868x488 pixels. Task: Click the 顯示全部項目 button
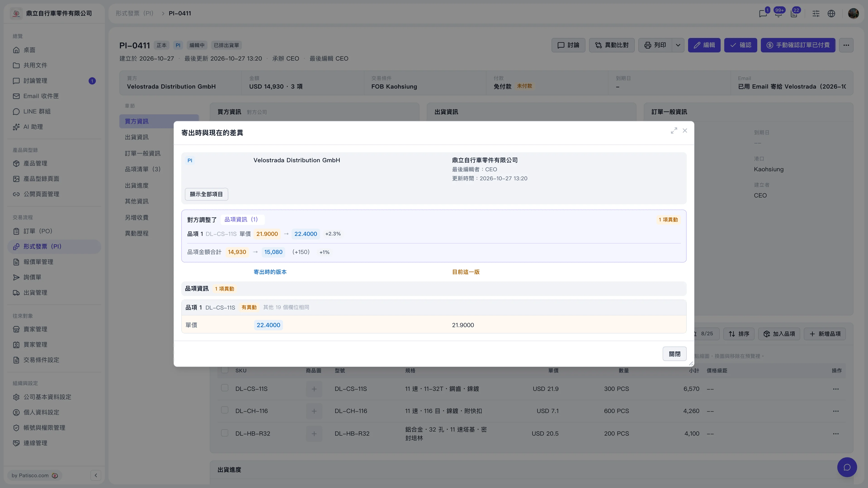[206, 194]
